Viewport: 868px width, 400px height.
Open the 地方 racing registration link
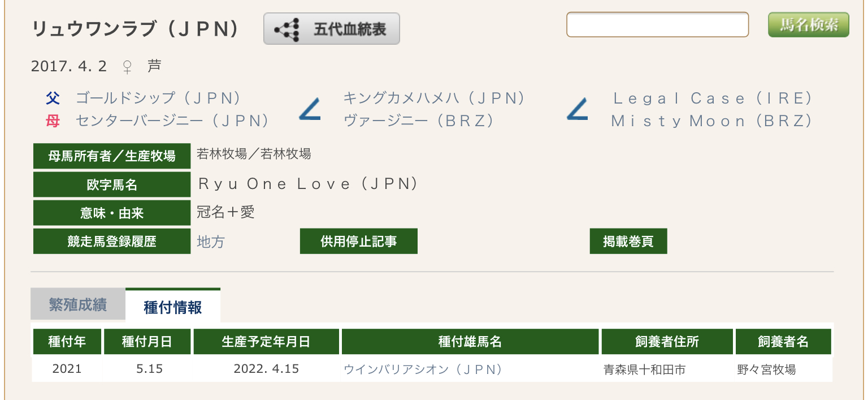pyautogui.click(x=210, y=242)
